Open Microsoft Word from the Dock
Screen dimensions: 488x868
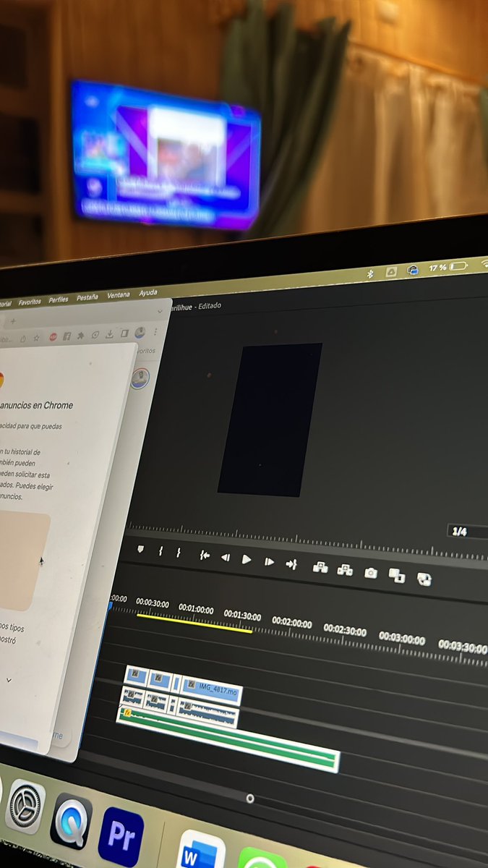click(200, 850)
